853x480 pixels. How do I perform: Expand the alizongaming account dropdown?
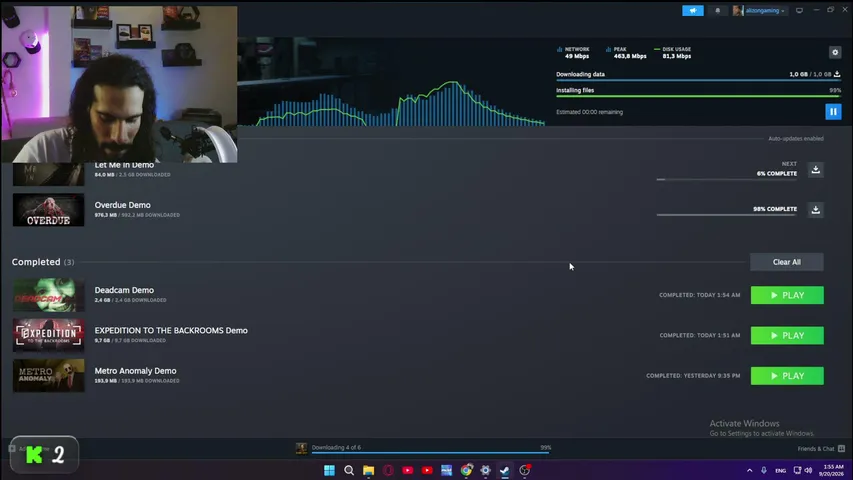pos(765,11)
